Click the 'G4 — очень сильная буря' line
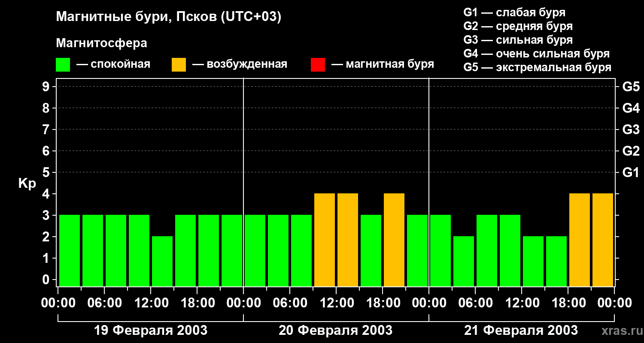The image size is (644, 343). tap(536, 54)
